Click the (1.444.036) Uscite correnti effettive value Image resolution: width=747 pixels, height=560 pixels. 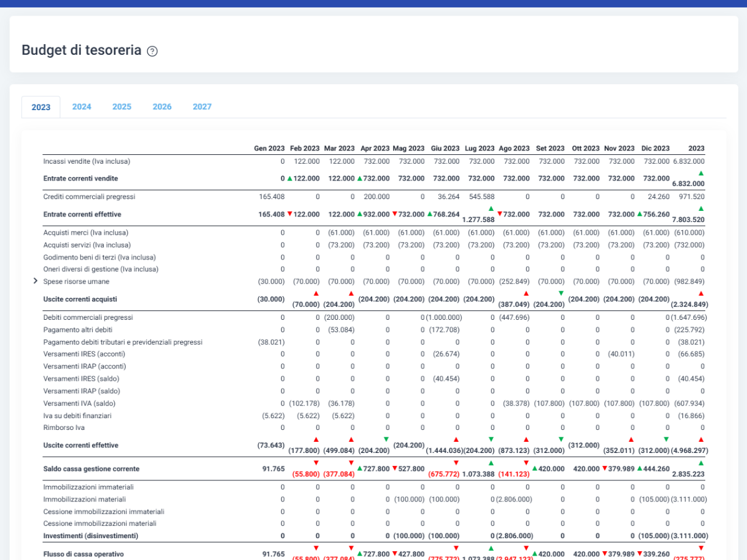coord(443,450)
